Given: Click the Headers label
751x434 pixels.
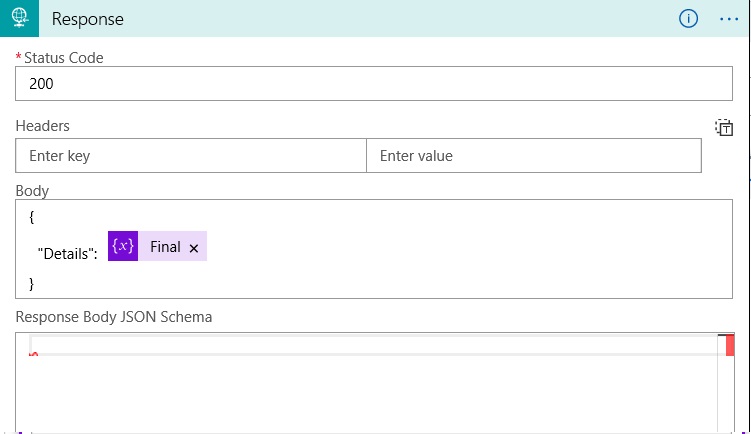Looking at the screenshot, I should point(43,126).
